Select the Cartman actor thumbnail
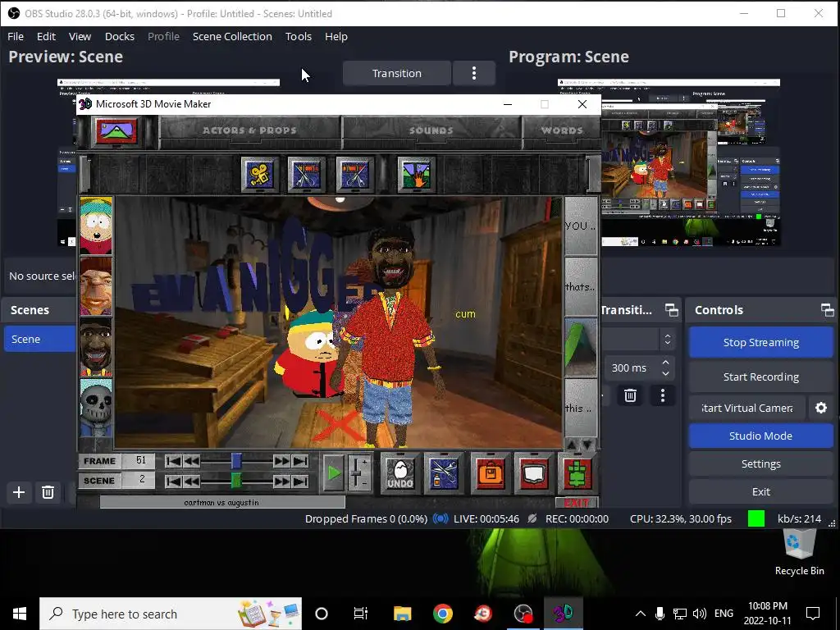Screen dimensions: 840x630 pos(96,226)
